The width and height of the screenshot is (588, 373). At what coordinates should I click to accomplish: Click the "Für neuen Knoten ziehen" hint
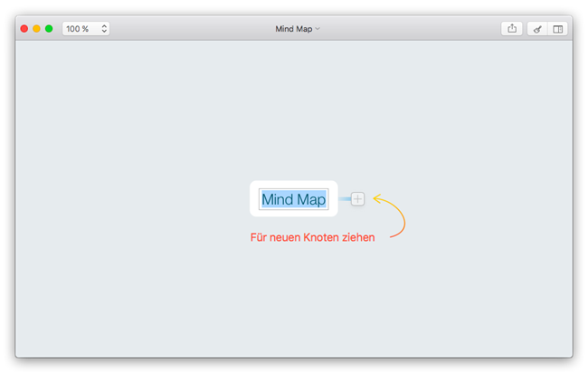312,238
